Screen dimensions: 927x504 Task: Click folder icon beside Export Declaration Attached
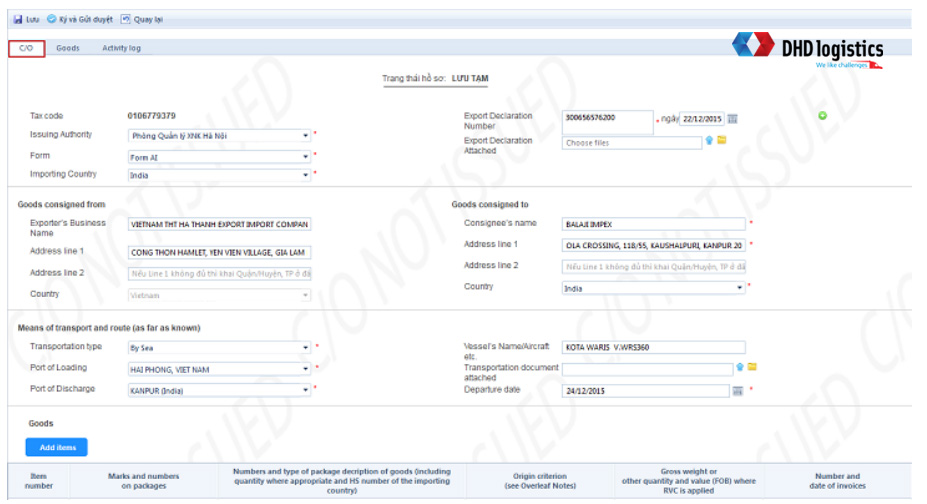pos(721,141)
